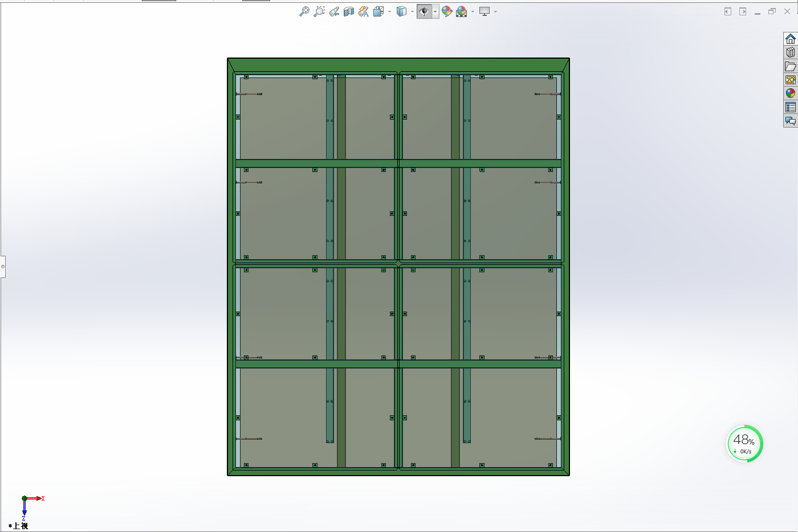Click the View Settings monitor icon
Image resolution: width=798 pixels, height=532 pixels.
pyautogui.click(x=485, y=11)
